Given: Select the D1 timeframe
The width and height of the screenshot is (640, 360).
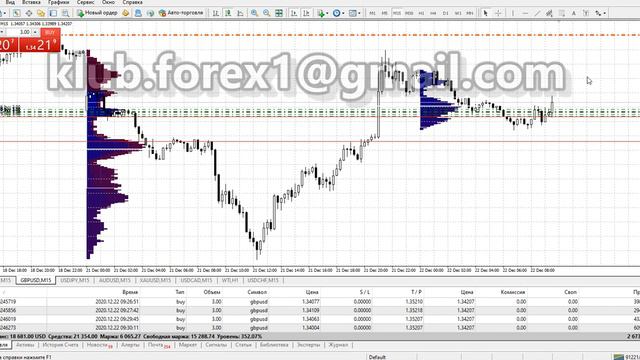Looking at the screenshot, I should (x=445, y=13).
